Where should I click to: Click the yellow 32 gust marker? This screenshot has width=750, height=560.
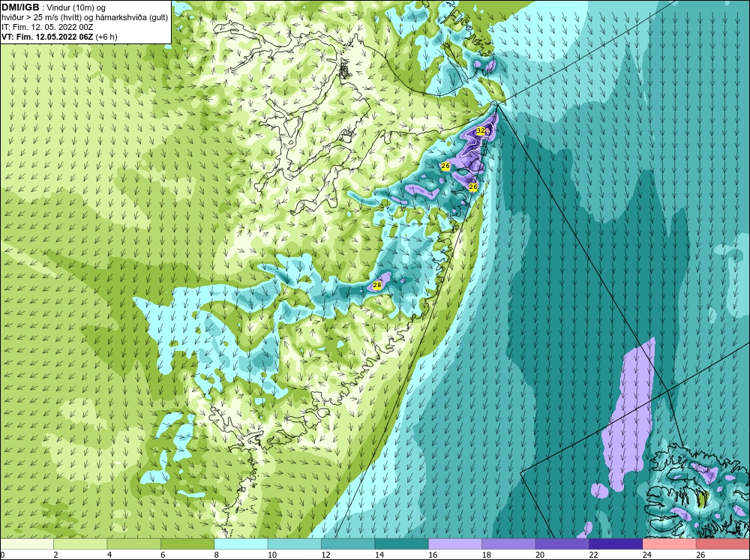click(480, 130)
